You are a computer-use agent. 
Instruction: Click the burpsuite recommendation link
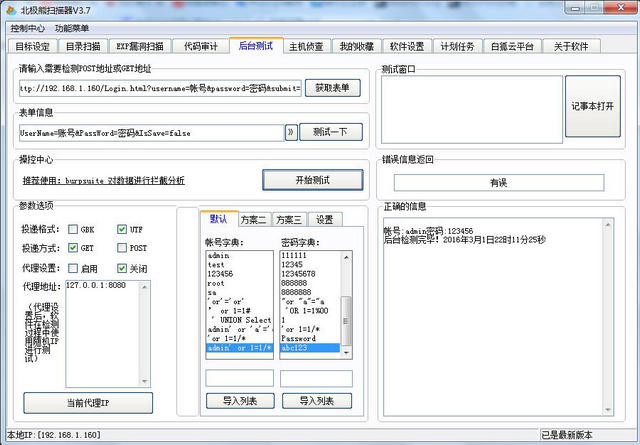[104, 180]
